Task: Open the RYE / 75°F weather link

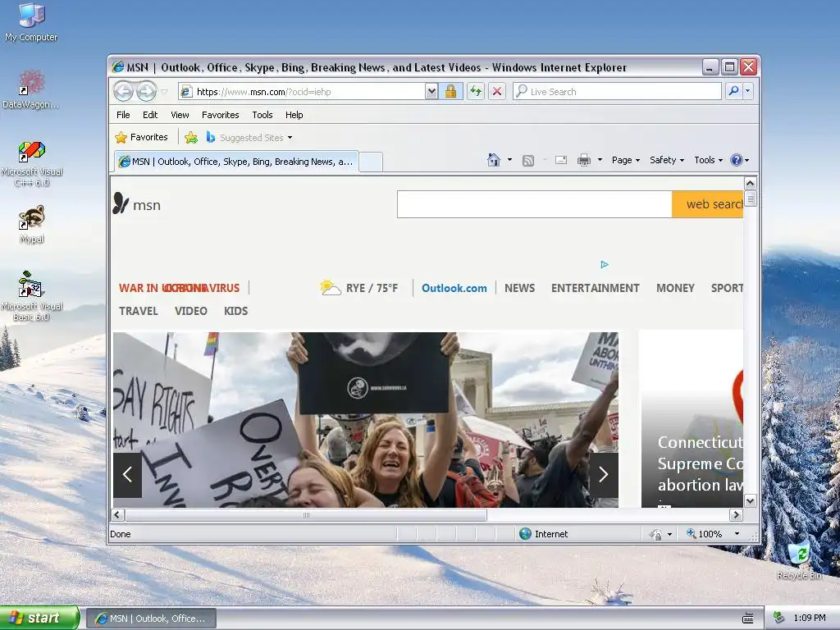Action: click(x=359, y=288)
